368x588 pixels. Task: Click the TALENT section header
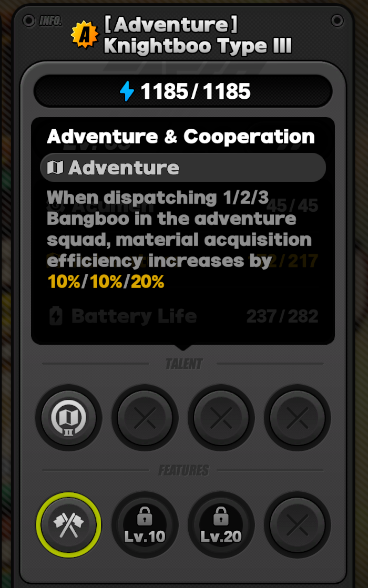[184, 364]
